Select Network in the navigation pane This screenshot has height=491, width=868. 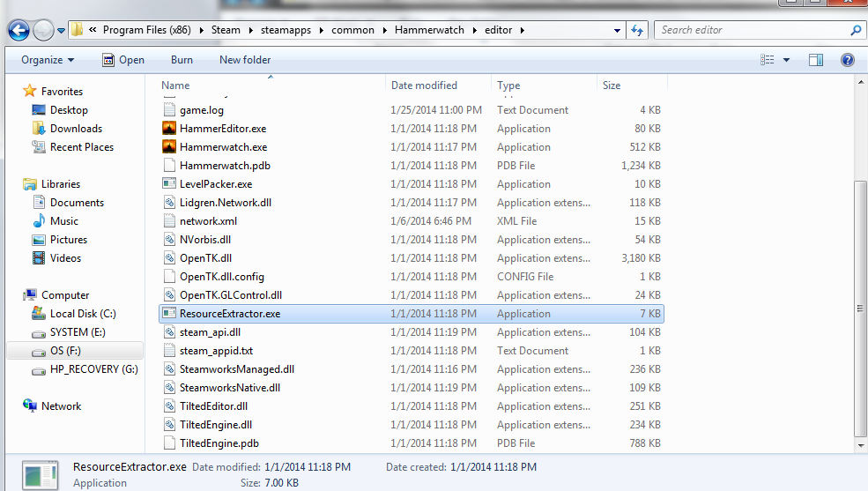(61, 405)
